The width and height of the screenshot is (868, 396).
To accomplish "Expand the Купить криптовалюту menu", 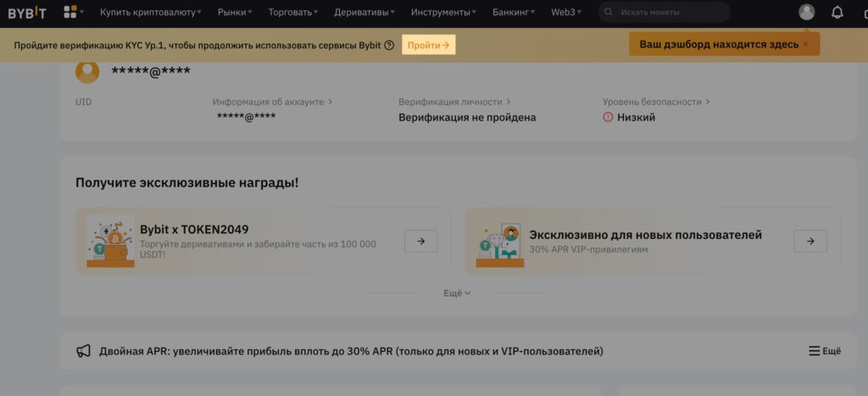I will pos(151,12).
